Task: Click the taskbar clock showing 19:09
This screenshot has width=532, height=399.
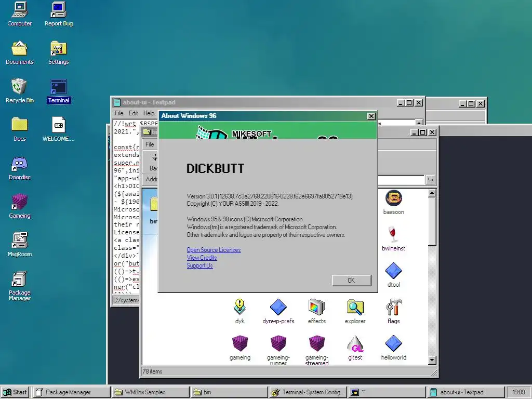Action: 518,392
